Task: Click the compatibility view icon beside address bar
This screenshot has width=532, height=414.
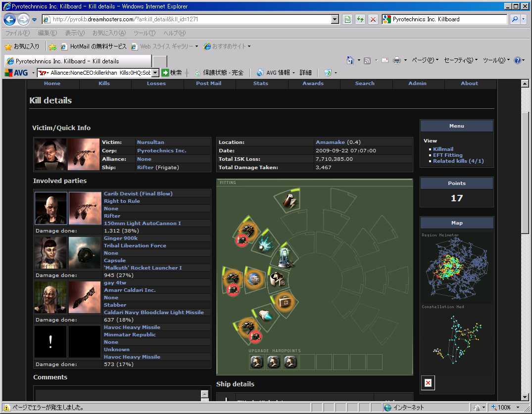Action: (348, 19)
